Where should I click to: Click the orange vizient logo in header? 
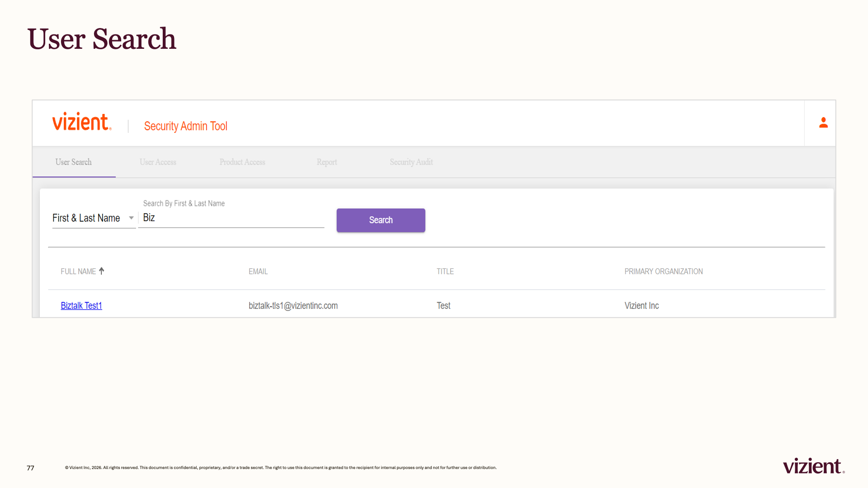[x=82, y=122]
